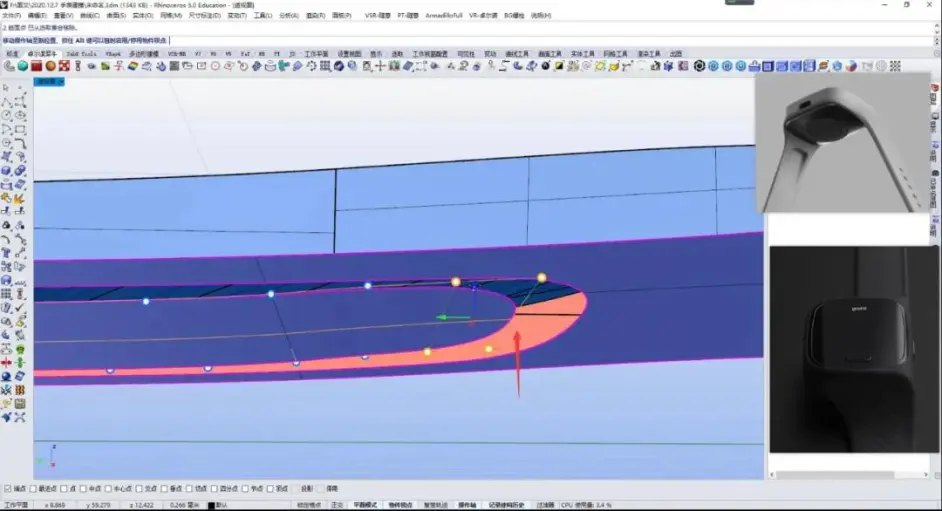Switch to the 设置视图 toolbar tab

click(349, 54)
